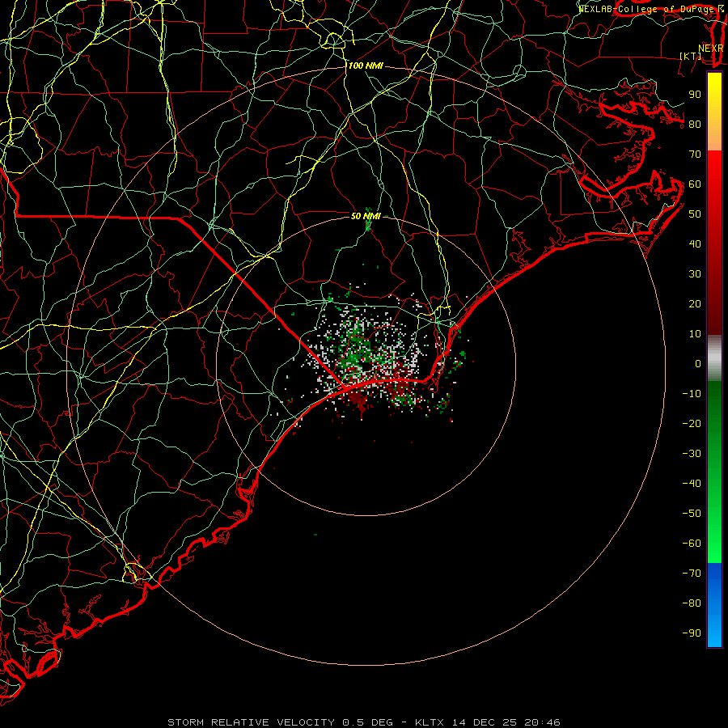Click the "0" value on velocity scale
The height and width of the screenshot is (728, 728).
click(698, 363)
